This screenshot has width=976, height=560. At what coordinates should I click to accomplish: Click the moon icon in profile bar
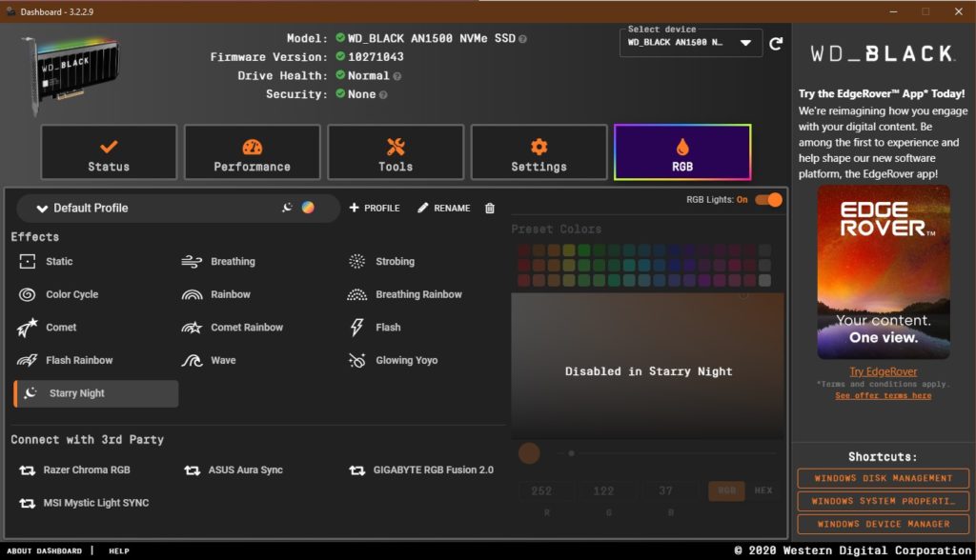click(x=287, y=208)
